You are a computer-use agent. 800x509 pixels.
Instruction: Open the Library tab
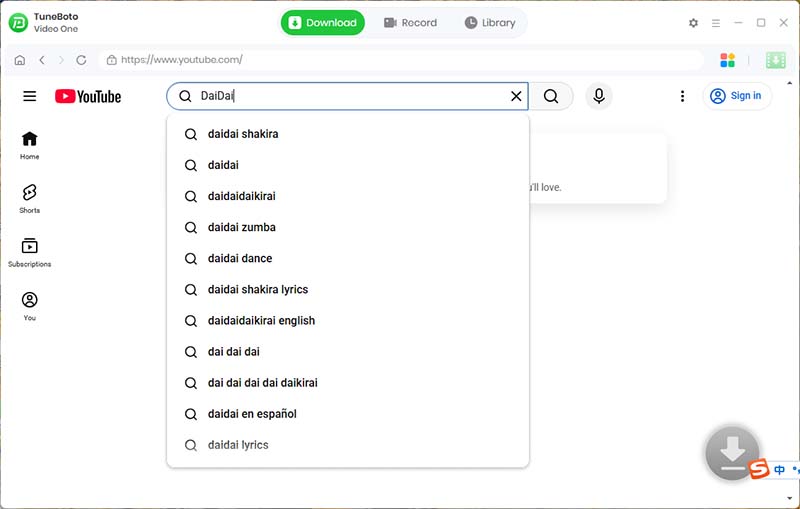pyautogui.click(x=490, y=22)
